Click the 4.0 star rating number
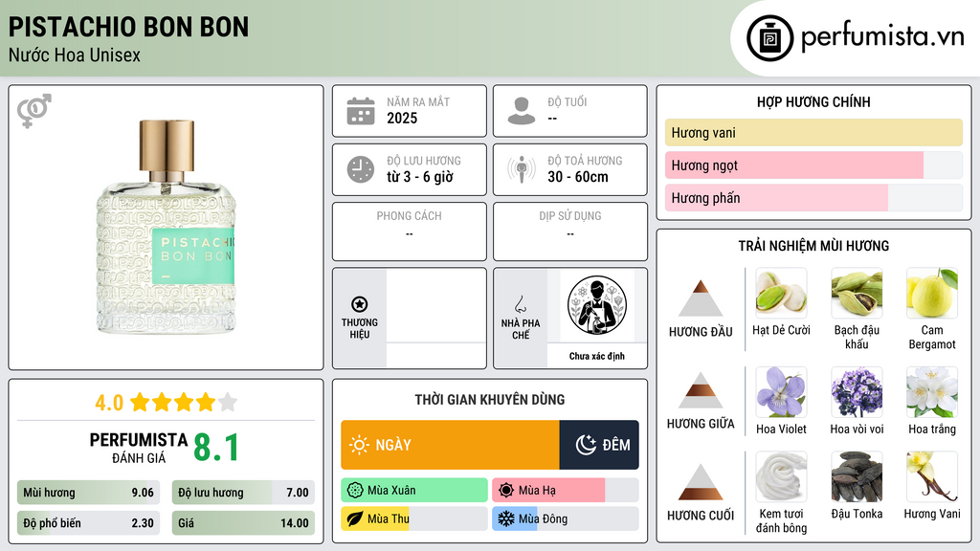The width and height of the screenshot is (980, 551). click(x=109, y=403)
